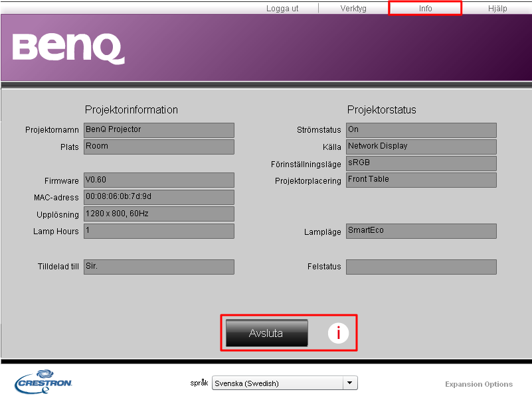Click the Upplösning field 1280 x 800, 60Hz
The width and height of the screenshot is (532, 400).
pos(159,214)
